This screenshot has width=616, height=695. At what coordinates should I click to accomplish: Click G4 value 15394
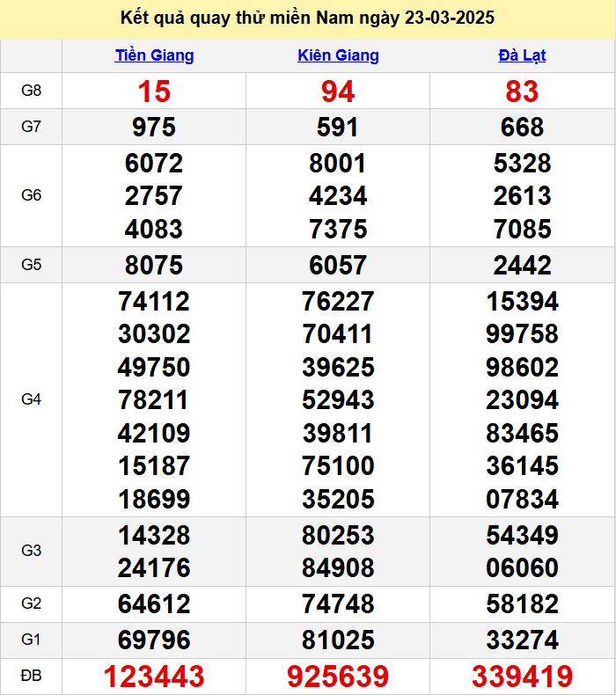coord(523,302)
